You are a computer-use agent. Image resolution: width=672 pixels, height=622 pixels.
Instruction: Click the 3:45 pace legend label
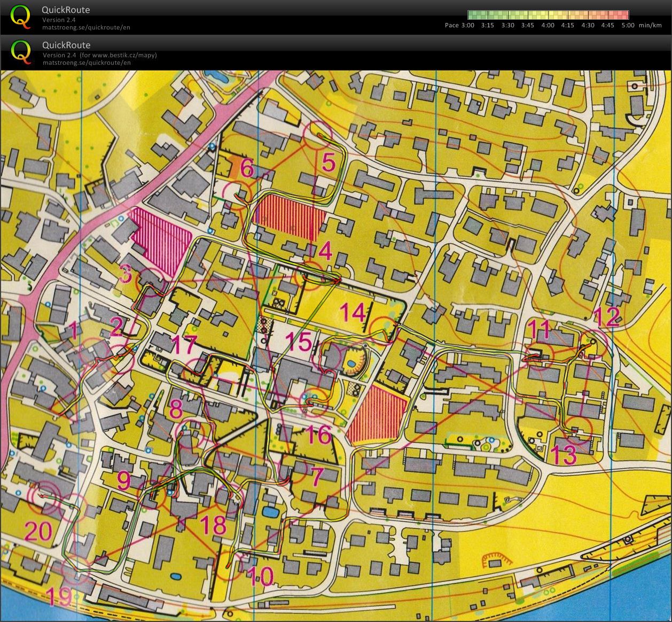pyautogui.click(x=527, y=25)
